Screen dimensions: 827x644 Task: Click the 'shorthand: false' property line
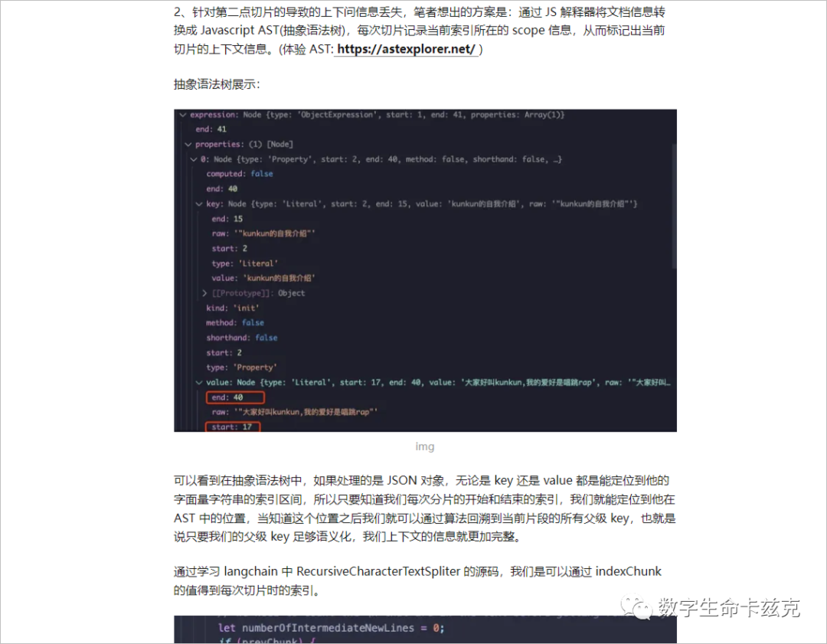click(x=241, y=338)
